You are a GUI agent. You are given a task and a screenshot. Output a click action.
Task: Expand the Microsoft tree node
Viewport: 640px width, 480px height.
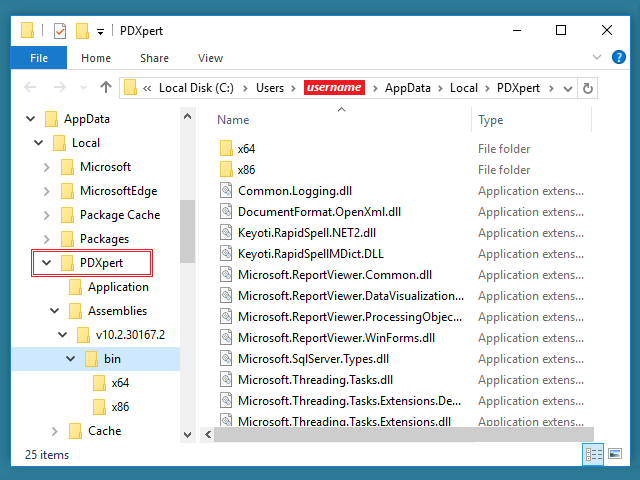[47, 167]
